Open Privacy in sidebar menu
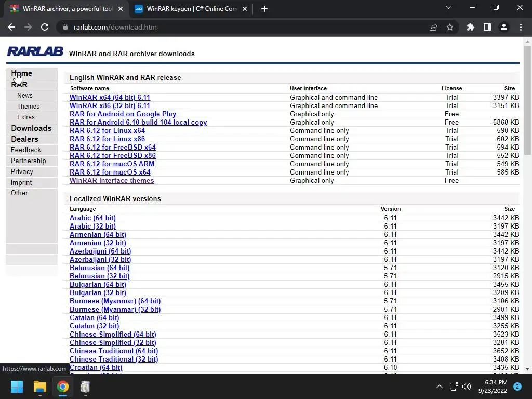 pos(22,171)
